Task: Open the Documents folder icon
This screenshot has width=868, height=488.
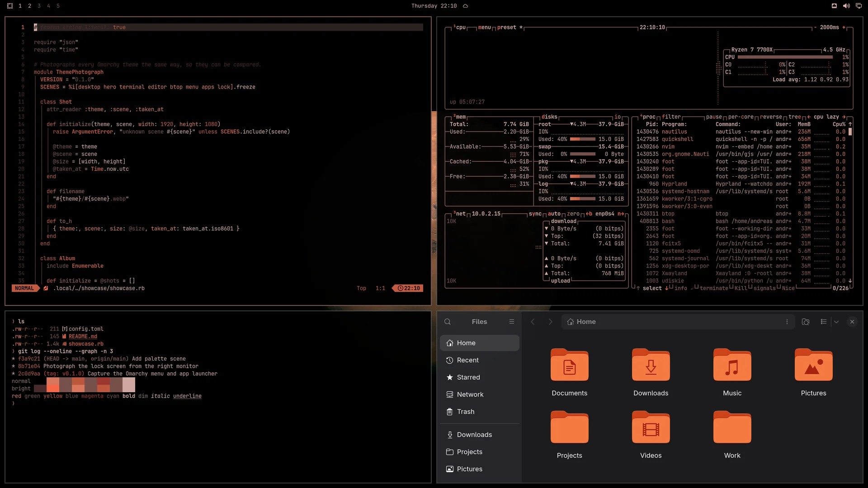Action: pyautogui.click(x=570, y=365)
